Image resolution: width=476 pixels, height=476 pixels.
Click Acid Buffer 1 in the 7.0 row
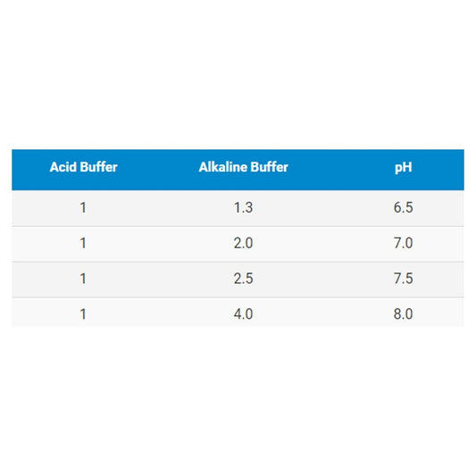point(83,244)
